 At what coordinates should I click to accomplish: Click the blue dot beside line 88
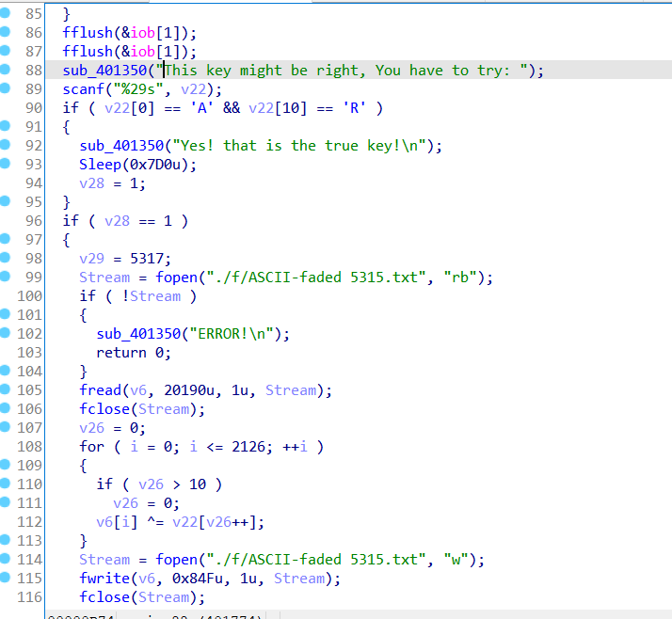tap(7, 70)
